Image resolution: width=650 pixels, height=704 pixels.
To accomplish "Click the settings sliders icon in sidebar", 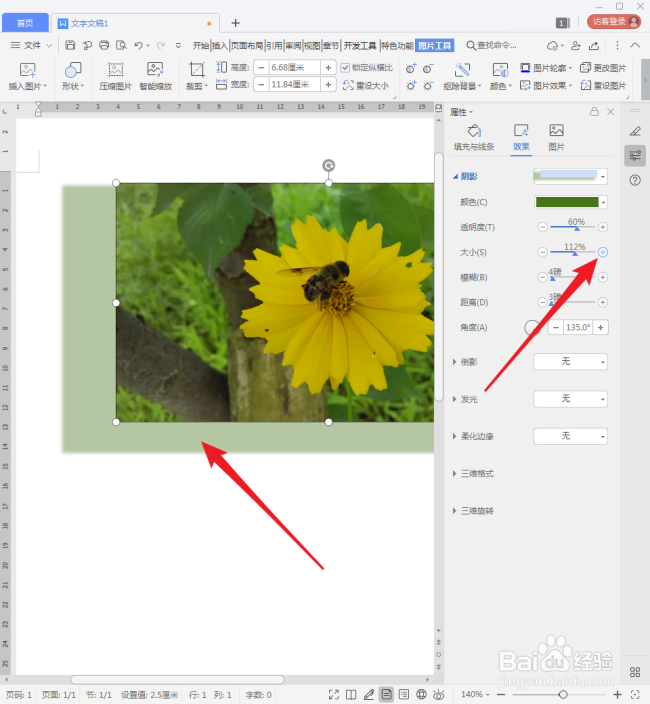I will (635, 156).
